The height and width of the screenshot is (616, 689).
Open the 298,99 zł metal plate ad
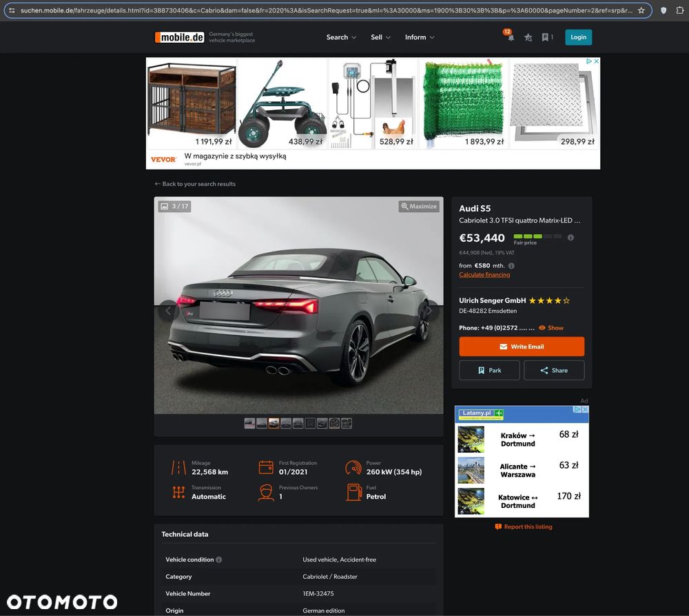coord(555,103)
